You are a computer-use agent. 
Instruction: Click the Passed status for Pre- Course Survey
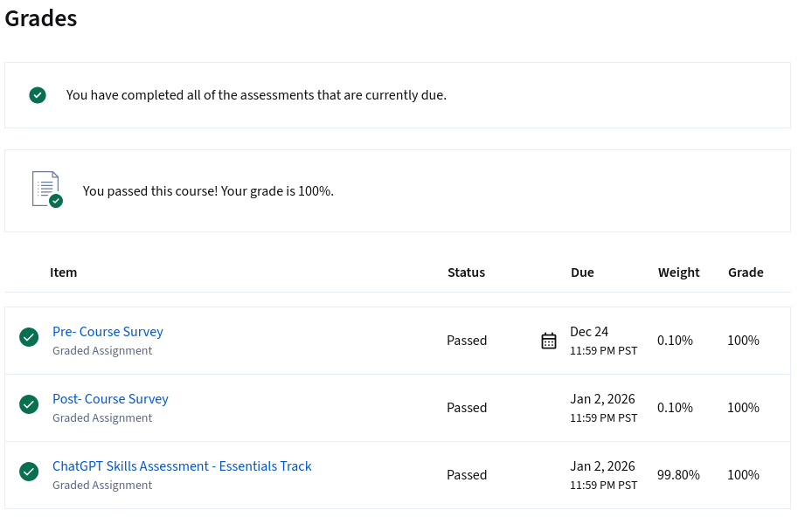click(x=467, y=341)
